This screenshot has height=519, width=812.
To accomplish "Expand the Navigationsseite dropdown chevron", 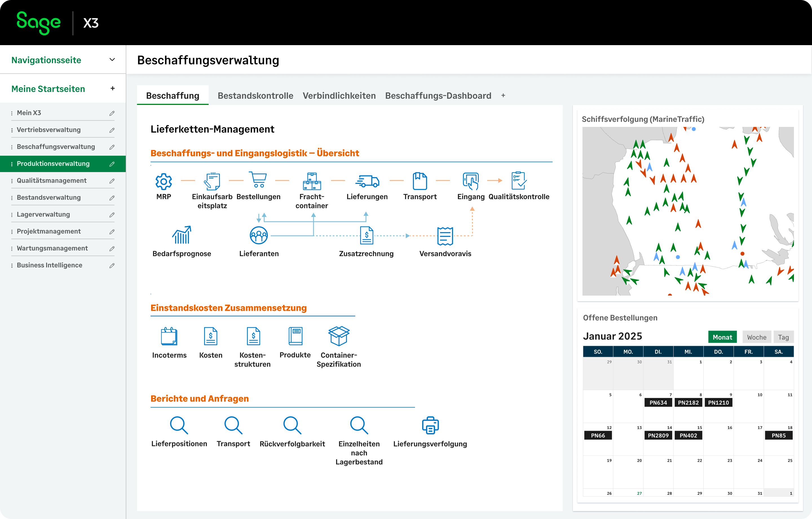I will (112, 60).
